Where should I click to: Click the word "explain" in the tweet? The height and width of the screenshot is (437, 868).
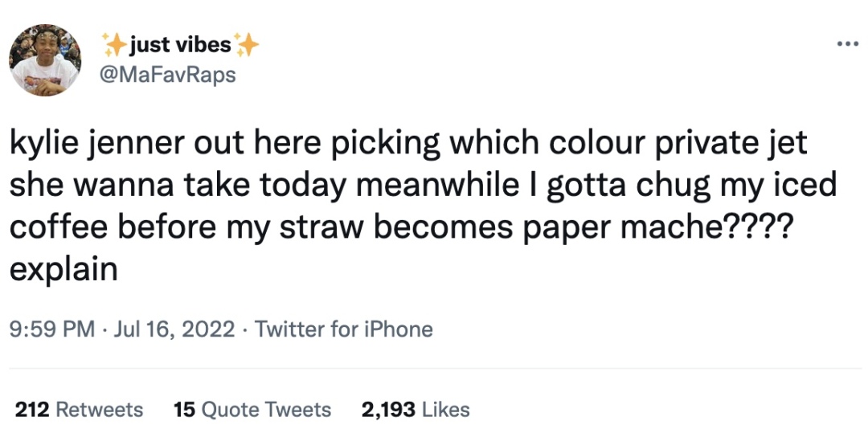(63, 268)
